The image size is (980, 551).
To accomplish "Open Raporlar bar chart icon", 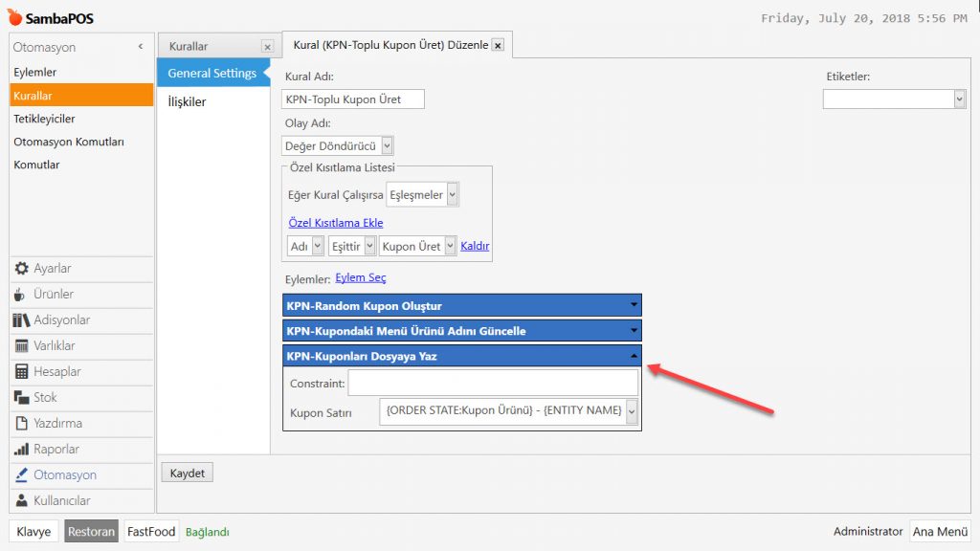I will point(21,450).
